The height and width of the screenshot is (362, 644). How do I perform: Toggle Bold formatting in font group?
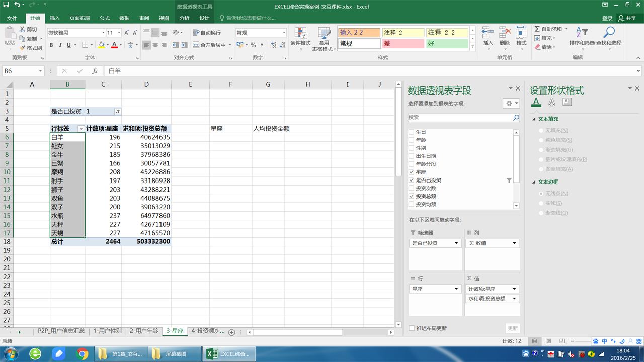(51, 45)
